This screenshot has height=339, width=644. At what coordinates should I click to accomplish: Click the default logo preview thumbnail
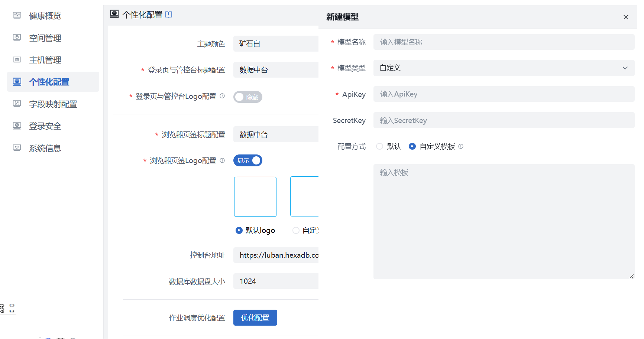(255, 196)
